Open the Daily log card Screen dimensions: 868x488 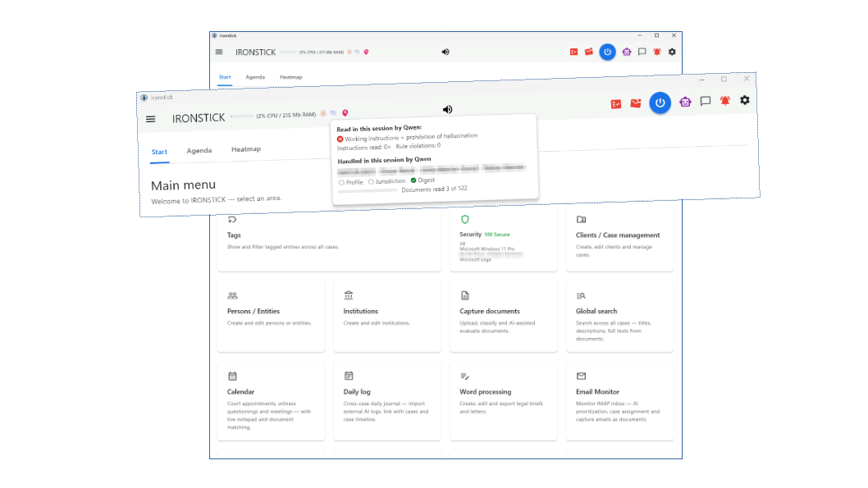[x=387, y=401]
